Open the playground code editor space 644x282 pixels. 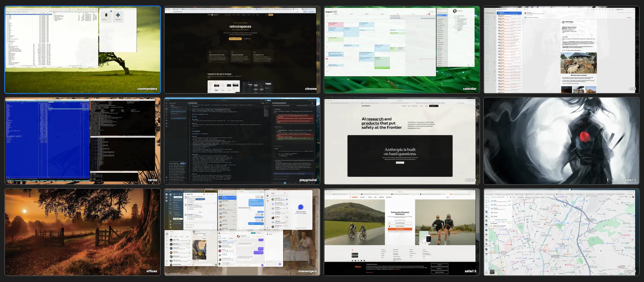(242, 141)
